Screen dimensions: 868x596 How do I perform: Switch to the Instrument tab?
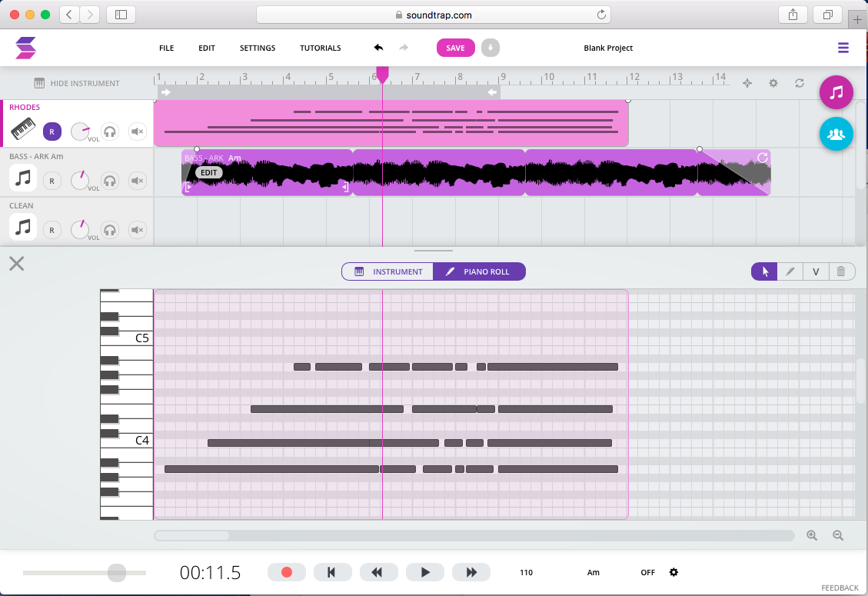click(x=388, y=271)
